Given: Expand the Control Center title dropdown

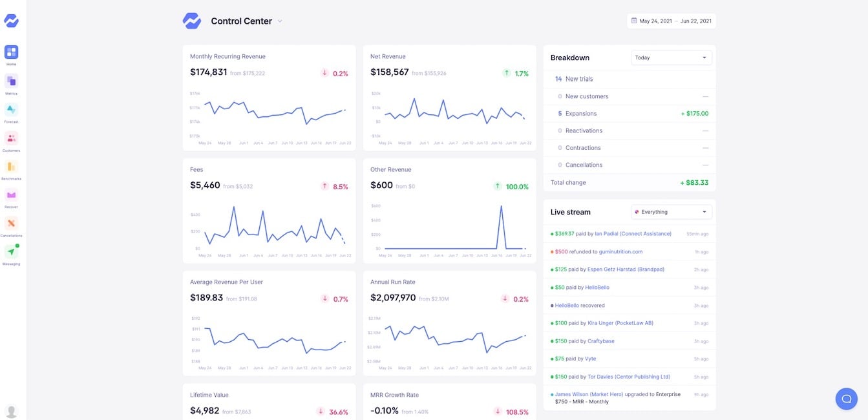Looking at the screenshot, I should (x=279, y=21).
